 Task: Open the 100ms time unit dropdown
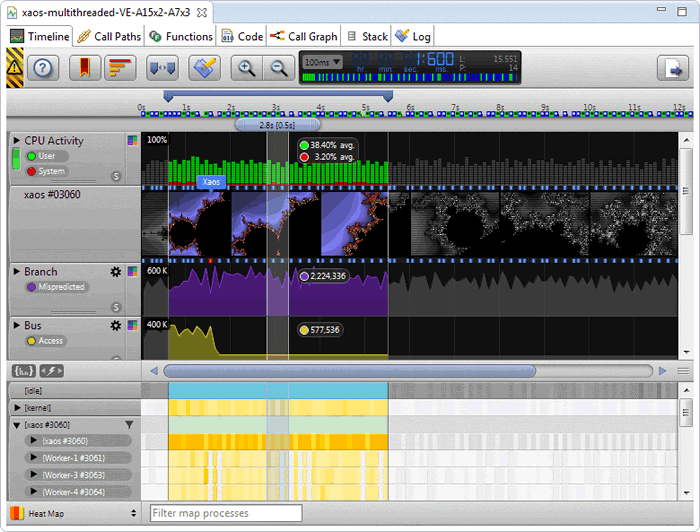322,62
